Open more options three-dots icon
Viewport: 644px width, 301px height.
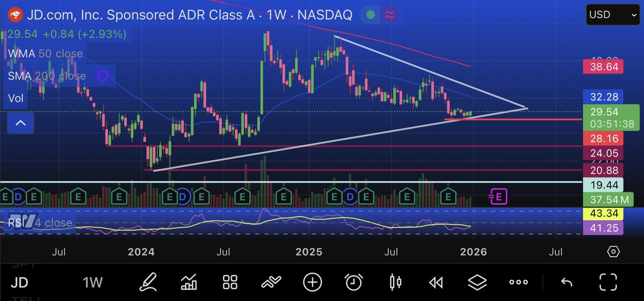point(518,282)
